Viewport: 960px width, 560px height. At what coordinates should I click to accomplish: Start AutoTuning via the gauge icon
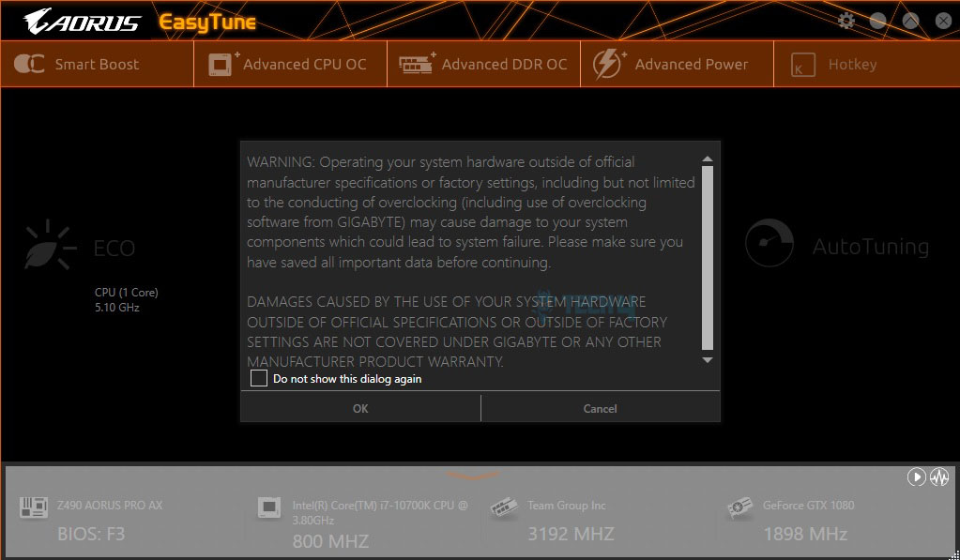pos(770,244)
